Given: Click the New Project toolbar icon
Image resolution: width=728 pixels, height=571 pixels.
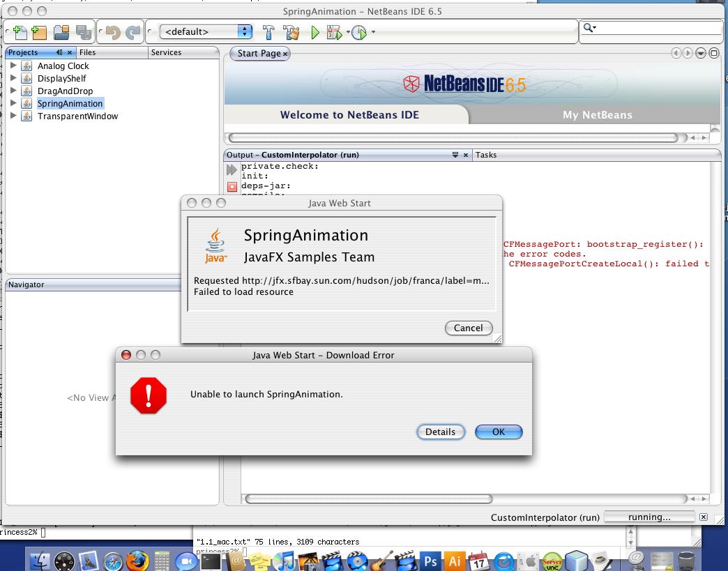Looking at the screenshot, I should (40, 32).
